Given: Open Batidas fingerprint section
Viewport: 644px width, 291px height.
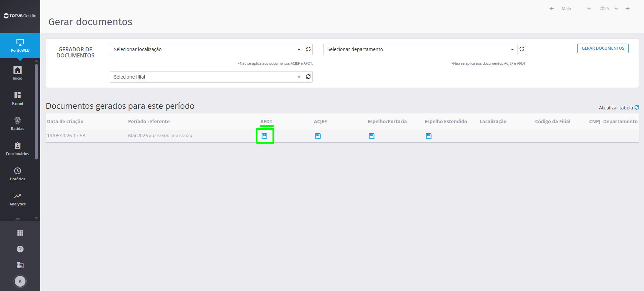Looking at the screenshot, I should point(17,124).
